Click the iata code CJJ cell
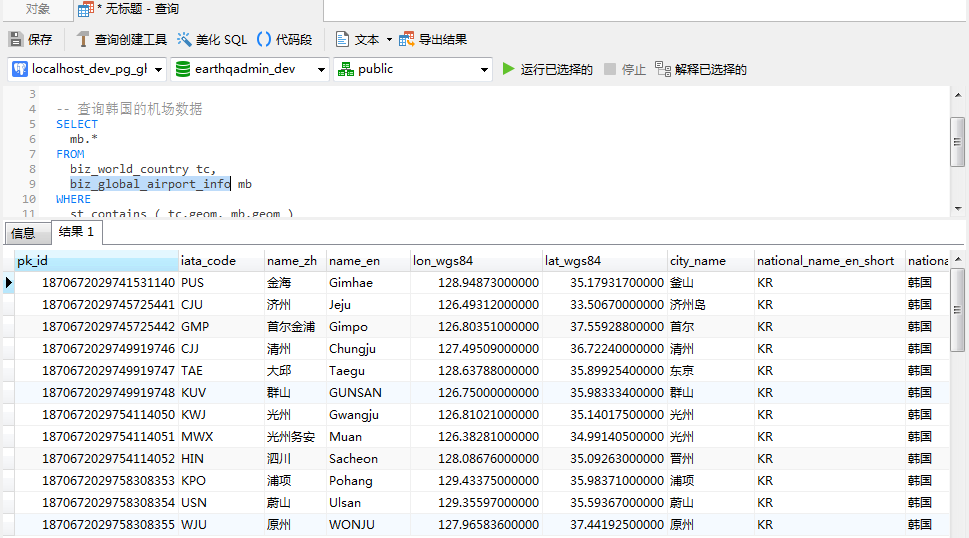 (x=221, y=349)
